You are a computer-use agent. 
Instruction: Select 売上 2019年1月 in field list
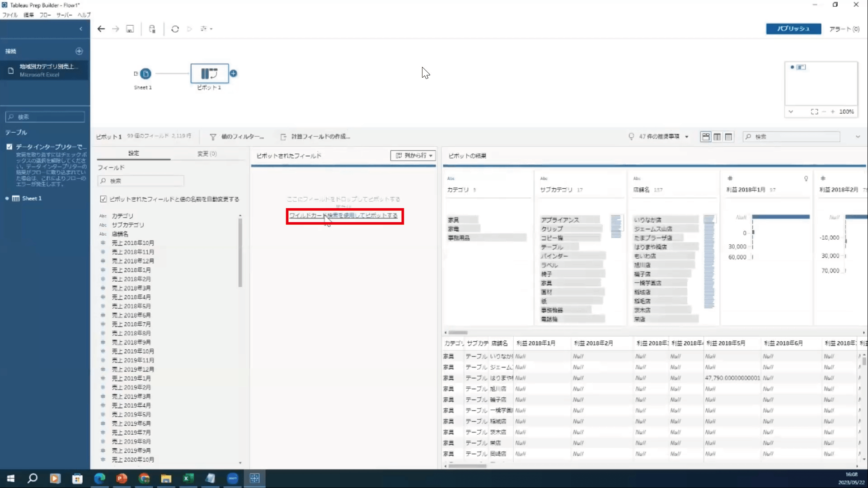[x=131, y=378]
